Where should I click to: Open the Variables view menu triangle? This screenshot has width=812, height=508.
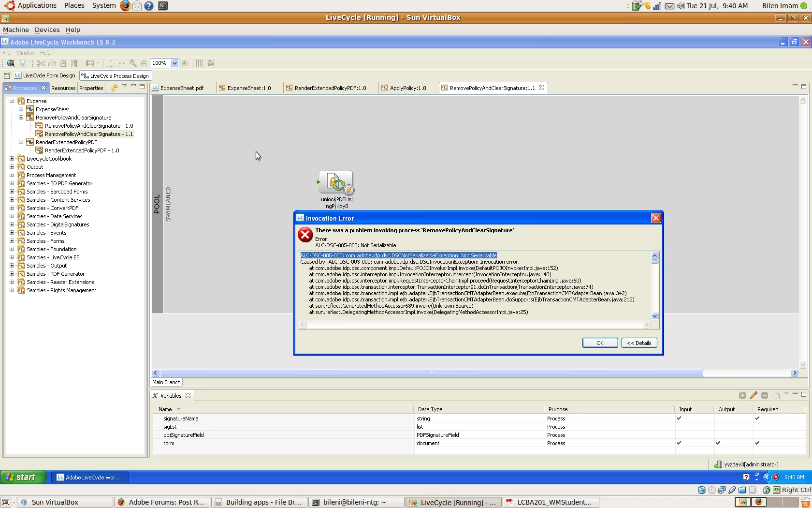coord(786,394)
